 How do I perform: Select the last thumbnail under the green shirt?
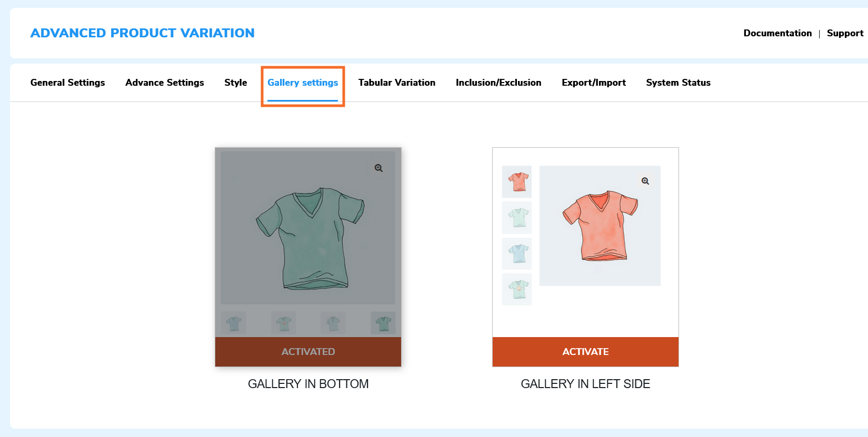click(x=383, y=323)
